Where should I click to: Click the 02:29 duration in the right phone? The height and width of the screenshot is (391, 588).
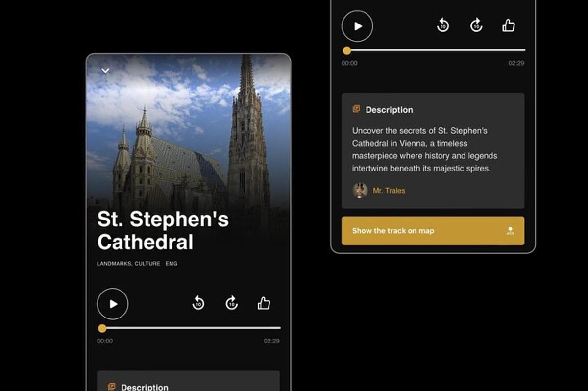tap(516, 63)
